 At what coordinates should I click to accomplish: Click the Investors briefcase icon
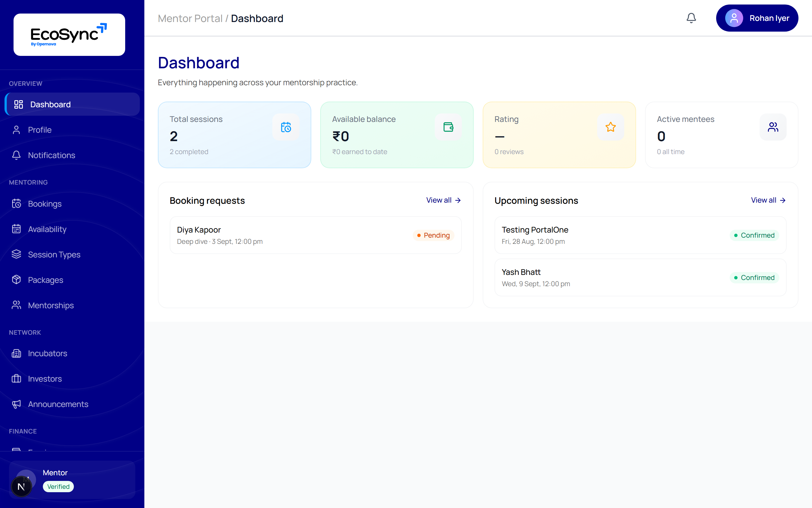[16, 379]
